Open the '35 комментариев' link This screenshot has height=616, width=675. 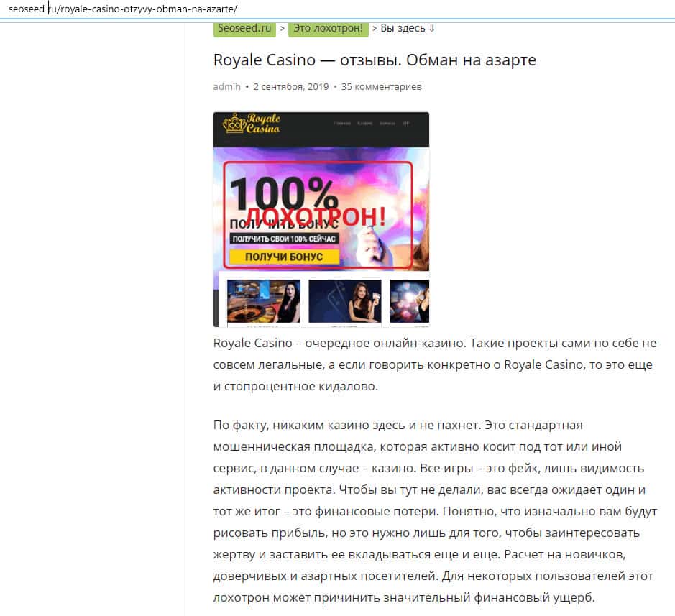coord(382,86)
